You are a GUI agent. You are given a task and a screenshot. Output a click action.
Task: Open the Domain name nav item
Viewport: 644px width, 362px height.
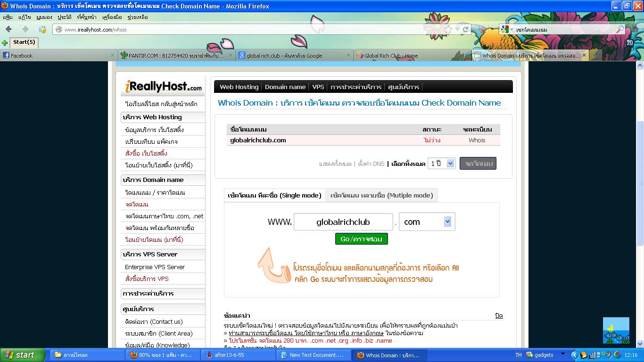[285, 87]
